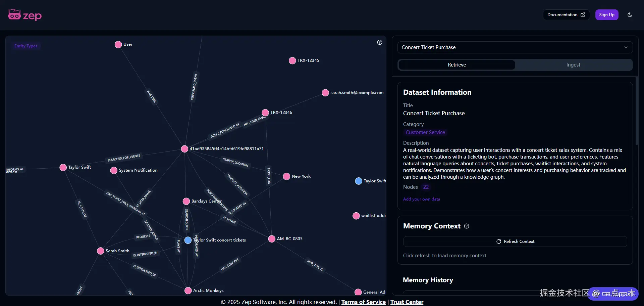Click the Sign Up button
644x306 pixels.
607,15
